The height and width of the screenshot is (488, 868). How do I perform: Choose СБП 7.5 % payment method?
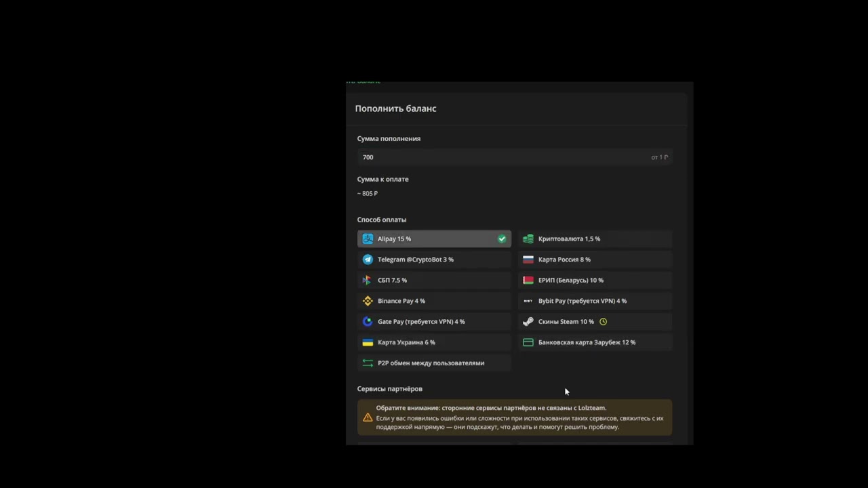tap(434, 280)
